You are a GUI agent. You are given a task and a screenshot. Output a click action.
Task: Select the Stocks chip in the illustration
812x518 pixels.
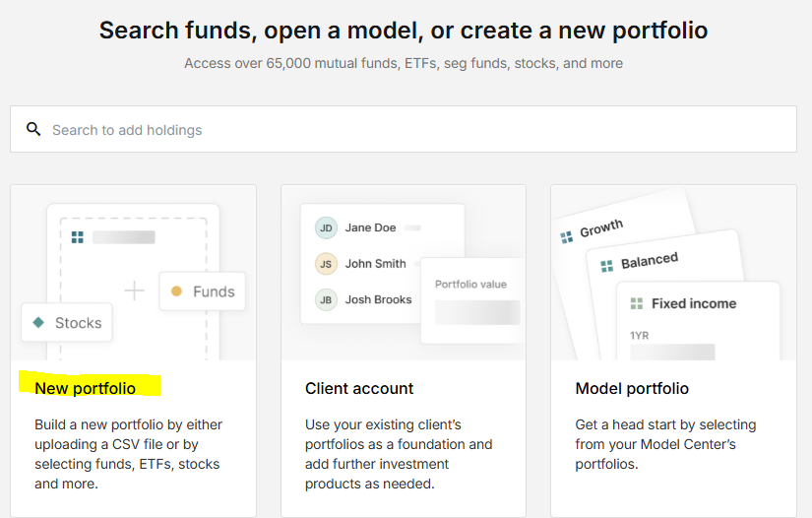coord(67,322)
